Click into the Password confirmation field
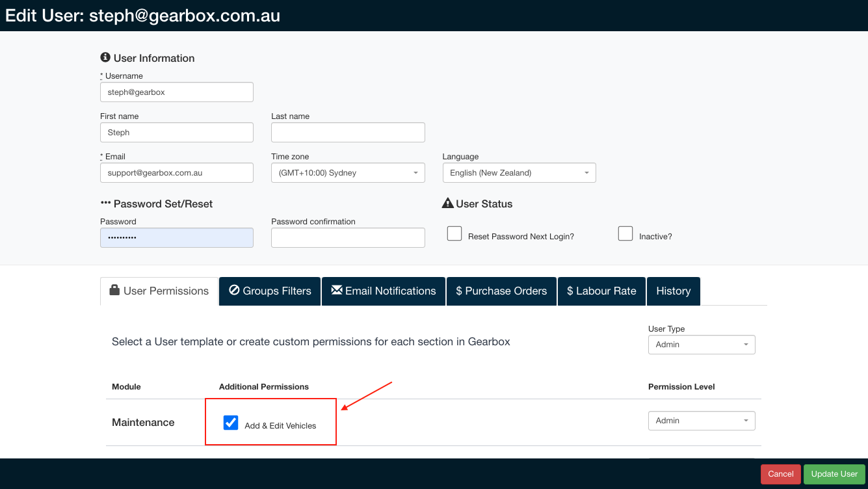 (348, 238)
